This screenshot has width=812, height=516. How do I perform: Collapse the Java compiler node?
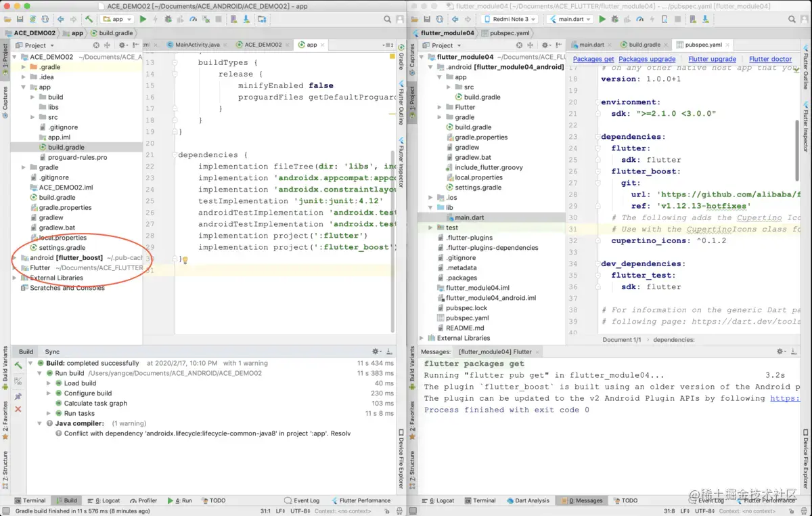(x=40, y=423)
